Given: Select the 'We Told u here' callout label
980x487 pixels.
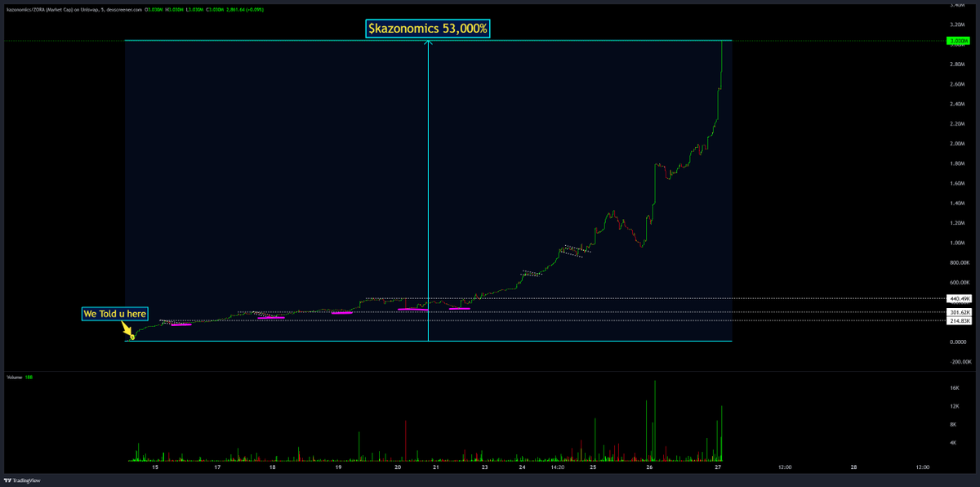Looking at the screenshot, I should tap(115, 314).
